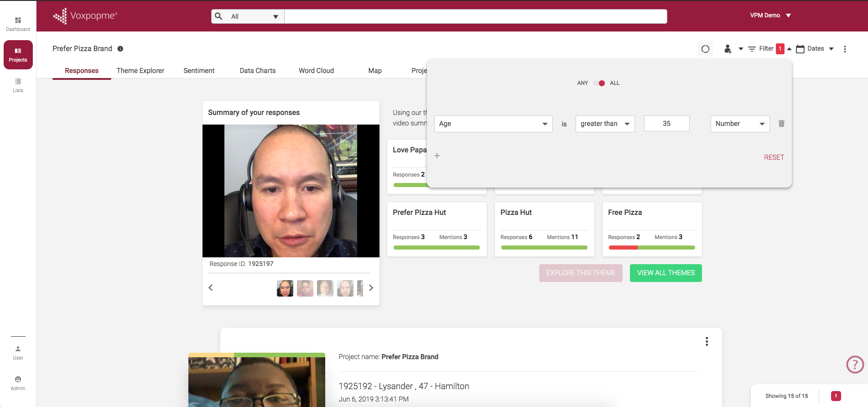The width and height of the screenshot is (868, 407).
Task: Switch to the Theme Explorer tab
Action: point(140,71)
